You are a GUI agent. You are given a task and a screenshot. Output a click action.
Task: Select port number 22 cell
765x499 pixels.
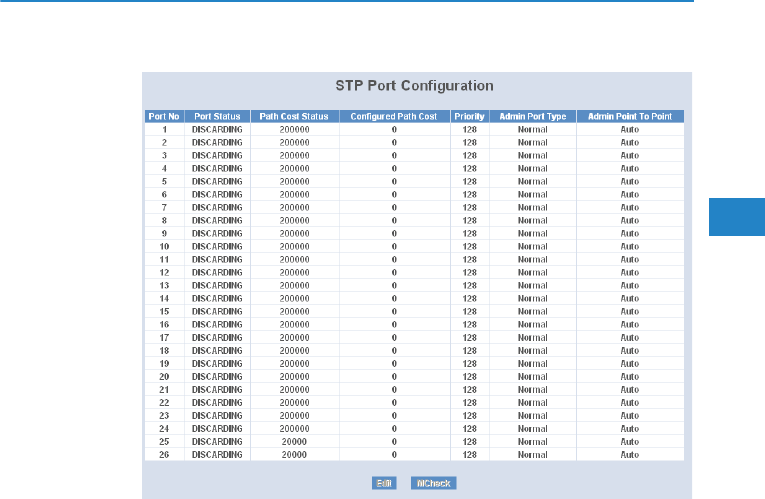pyautogui.click(x=164, y=402)
